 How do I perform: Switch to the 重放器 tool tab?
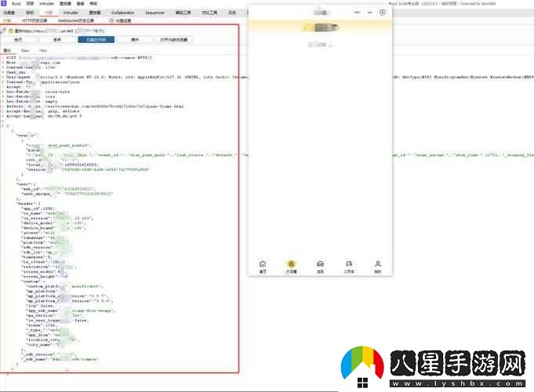(x=95, y=13)
